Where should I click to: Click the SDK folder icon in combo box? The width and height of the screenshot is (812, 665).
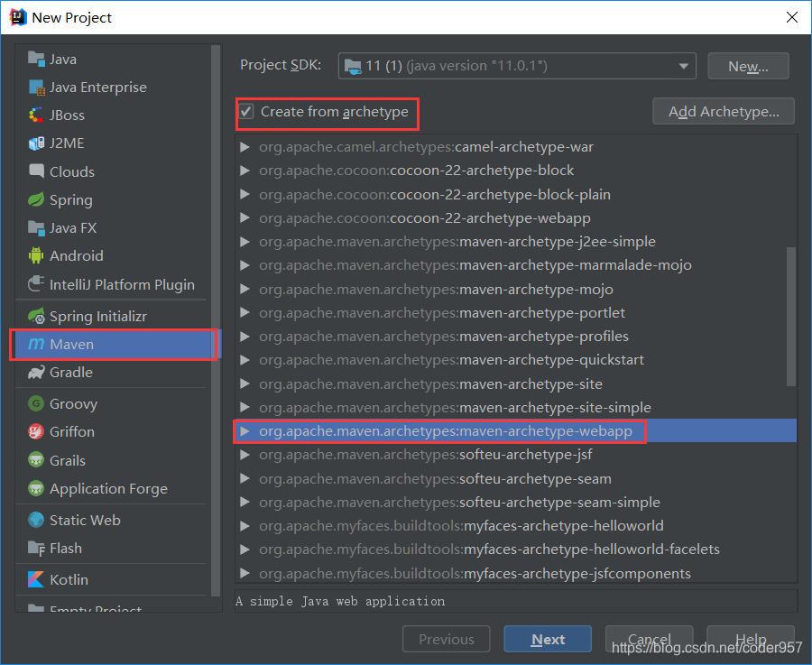[353, 66]
